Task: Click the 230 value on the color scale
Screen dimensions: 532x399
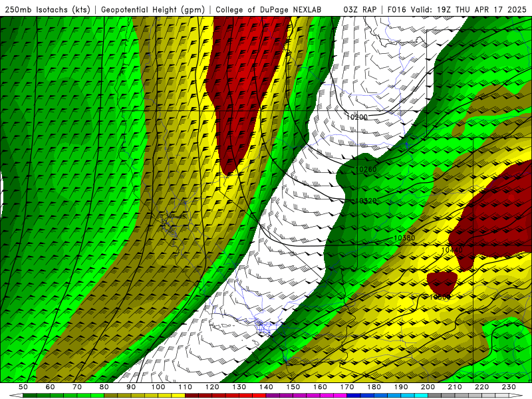Action: click(509, 387)
